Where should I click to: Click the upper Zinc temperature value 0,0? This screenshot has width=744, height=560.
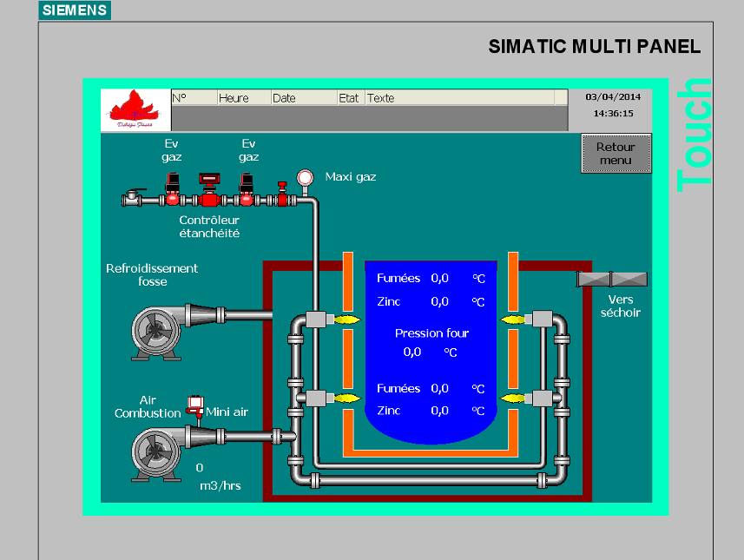pos(440,301)
